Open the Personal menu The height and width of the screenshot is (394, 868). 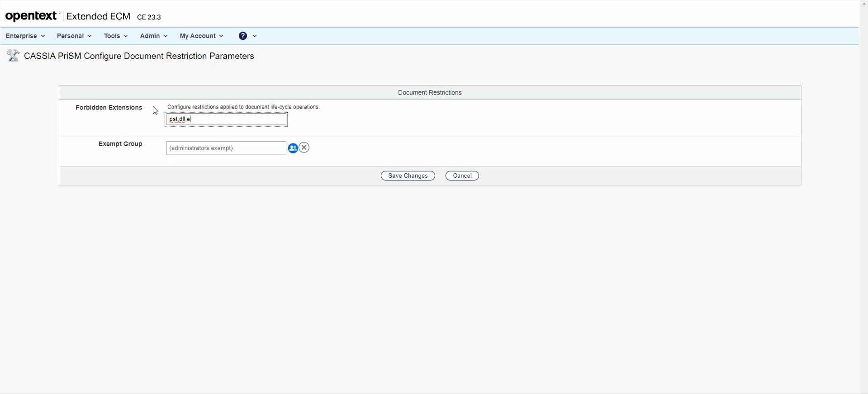pos(74,36)
